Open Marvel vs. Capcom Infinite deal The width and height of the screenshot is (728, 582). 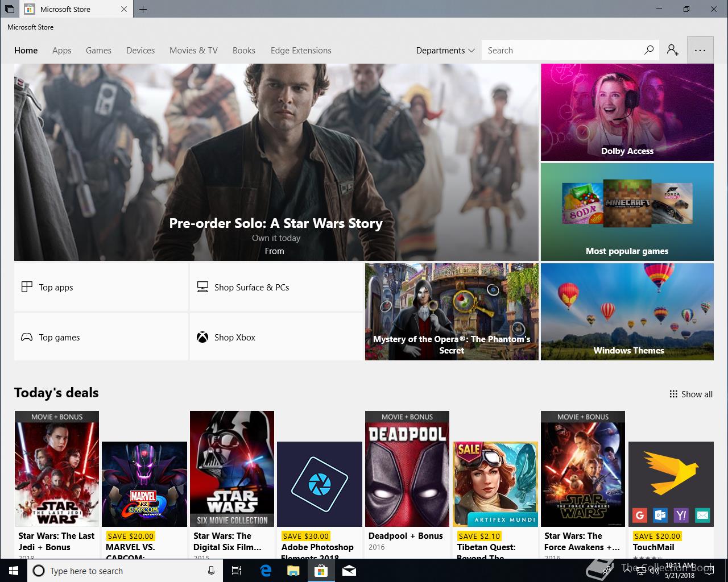[144, 484]
